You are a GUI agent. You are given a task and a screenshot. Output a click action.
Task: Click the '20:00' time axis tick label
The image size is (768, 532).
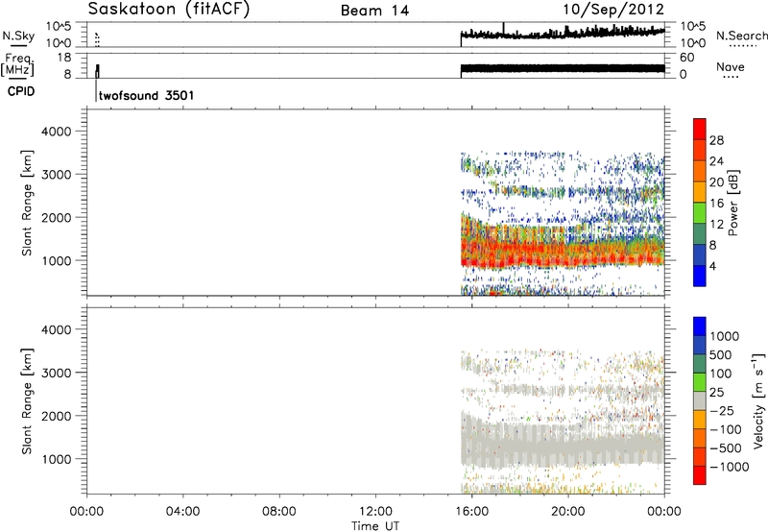click(568, 512)
